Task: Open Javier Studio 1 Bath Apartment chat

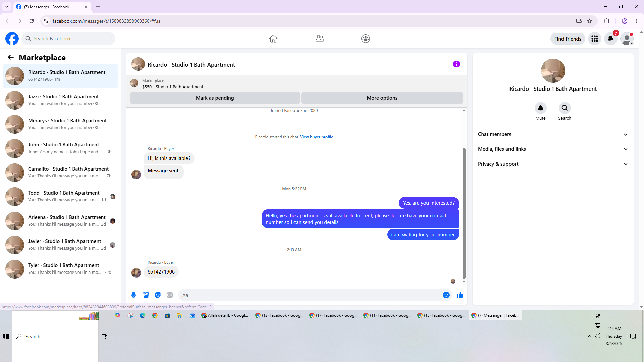Action: (x=60, y=245)
